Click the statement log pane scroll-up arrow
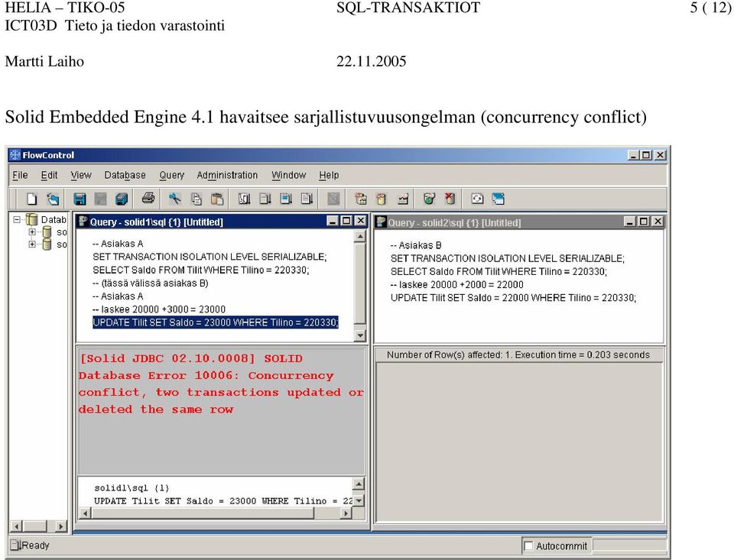734x560 pixels. coord(359,484)
